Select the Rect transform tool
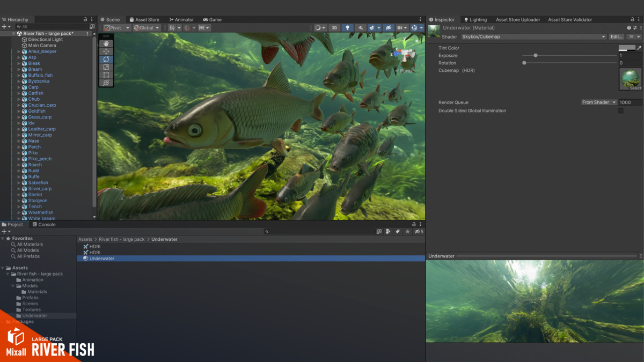Screen dimensions: 644x362 [x=106, y=75]
